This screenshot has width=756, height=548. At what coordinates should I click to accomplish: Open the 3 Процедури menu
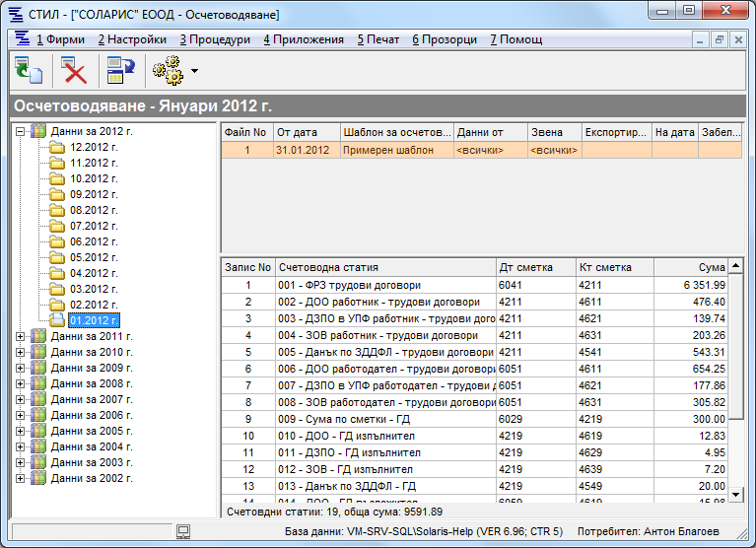tap(215, 39)
